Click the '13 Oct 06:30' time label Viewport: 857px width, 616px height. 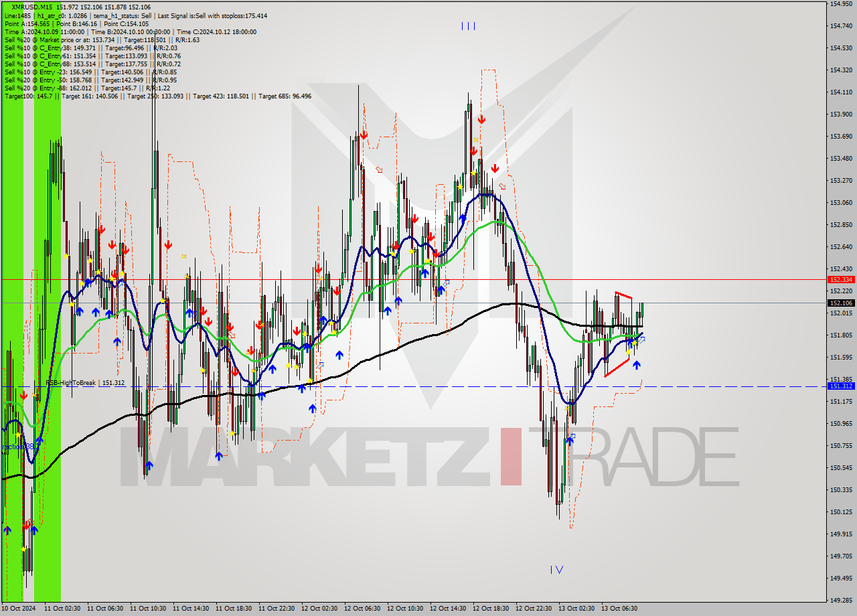coord(619,609)
